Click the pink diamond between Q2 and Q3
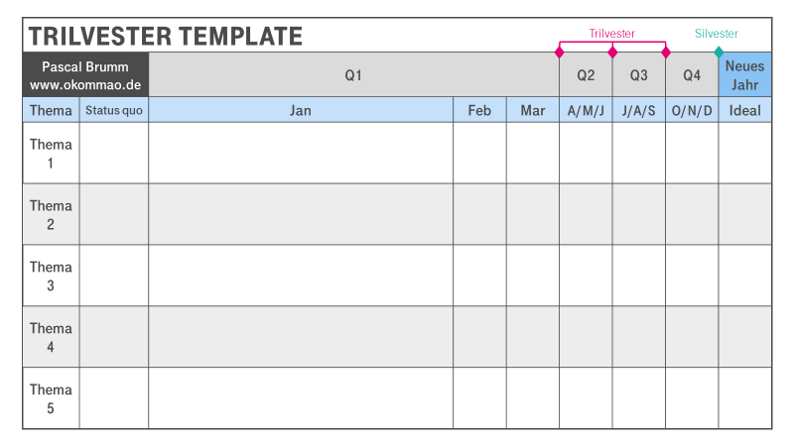 [x=612, y=52]
